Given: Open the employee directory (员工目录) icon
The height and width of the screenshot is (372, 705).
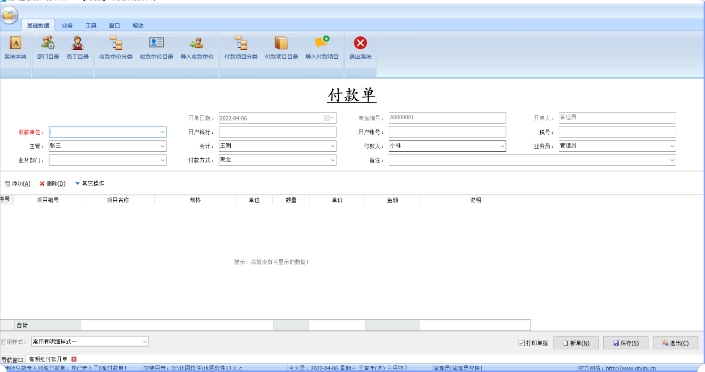Looking at the screenshot, I should (x=77, y=48).
